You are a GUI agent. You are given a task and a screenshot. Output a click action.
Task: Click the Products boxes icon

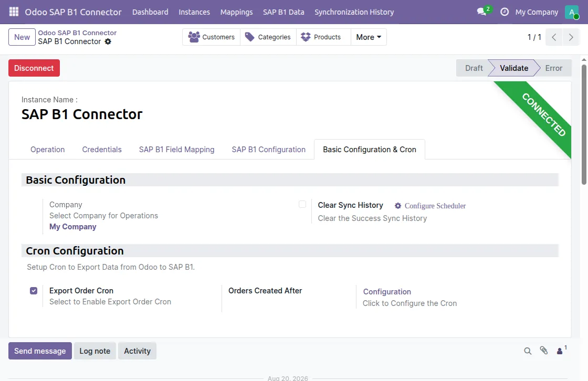[x=306, y=37]
